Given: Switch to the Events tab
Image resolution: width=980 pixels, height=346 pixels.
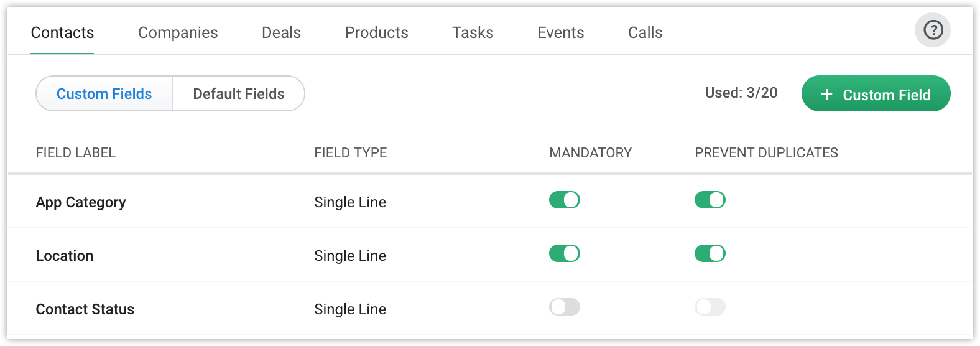Looking at the screenshot, I should pyautogui.click(x=560, y=32).
